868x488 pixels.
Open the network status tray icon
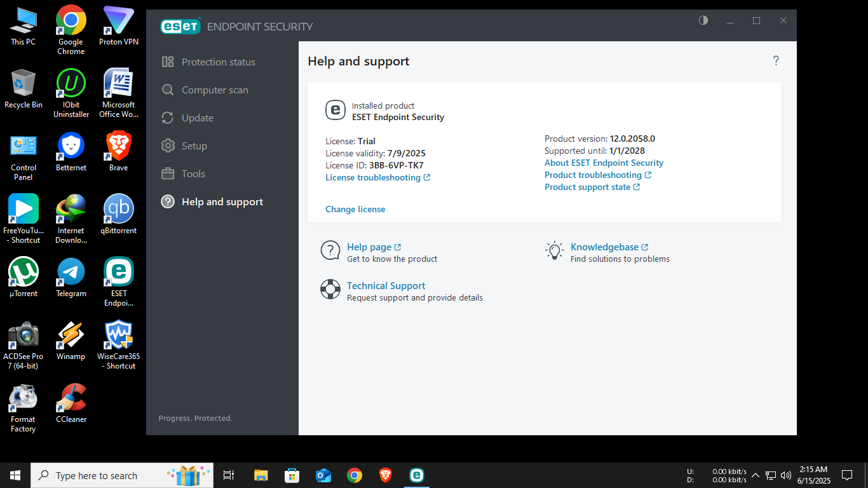pyautogui.click(x=771, y=475)
